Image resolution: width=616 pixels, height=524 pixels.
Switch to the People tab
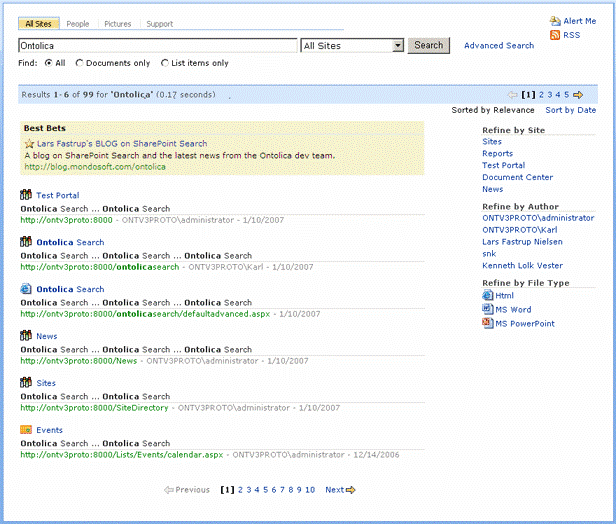click(78, 24)
